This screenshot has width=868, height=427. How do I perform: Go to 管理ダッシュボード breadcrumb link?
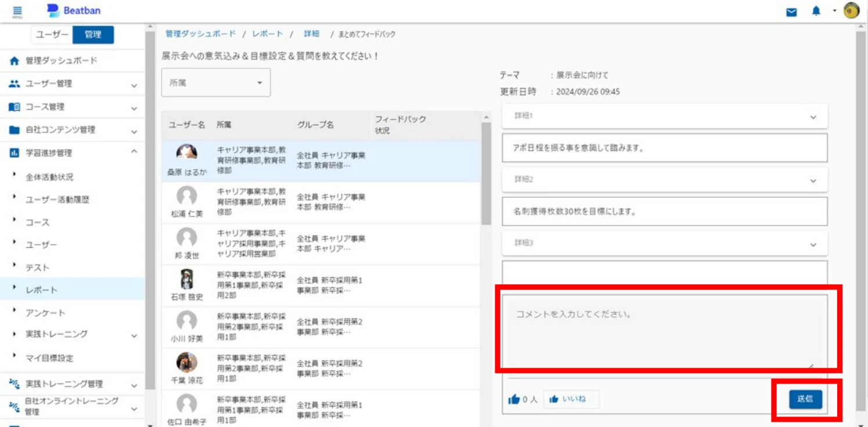coord(201,34)
